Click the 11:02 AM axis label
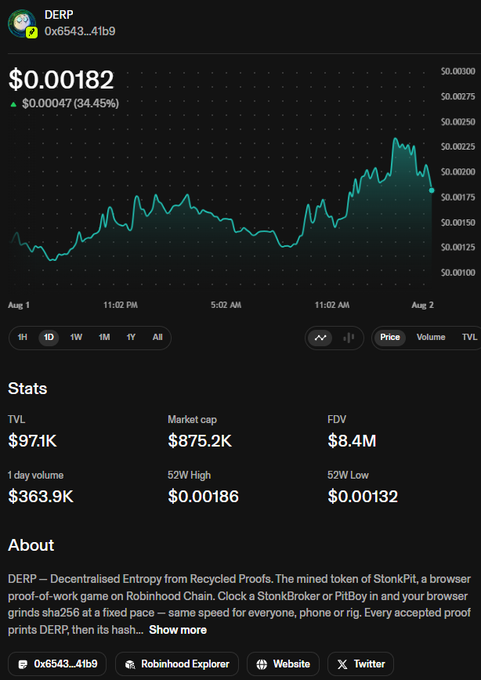Image resolution: width=481 pixels, height=680 pixels. click(x=332, y=305)
